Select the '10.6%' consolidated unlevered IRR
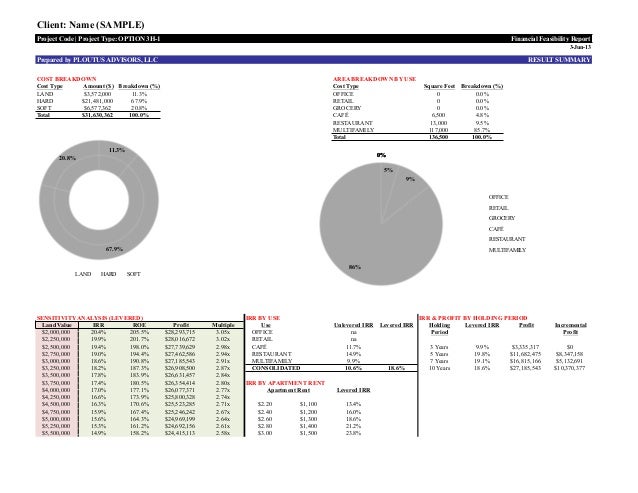 [354, 368]
